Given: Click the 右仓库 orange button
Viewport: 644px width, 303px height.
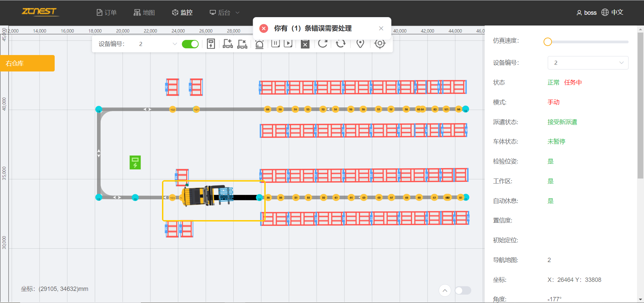Looking at the screenshot, I should pyautogui.click(x=28, y=63).
